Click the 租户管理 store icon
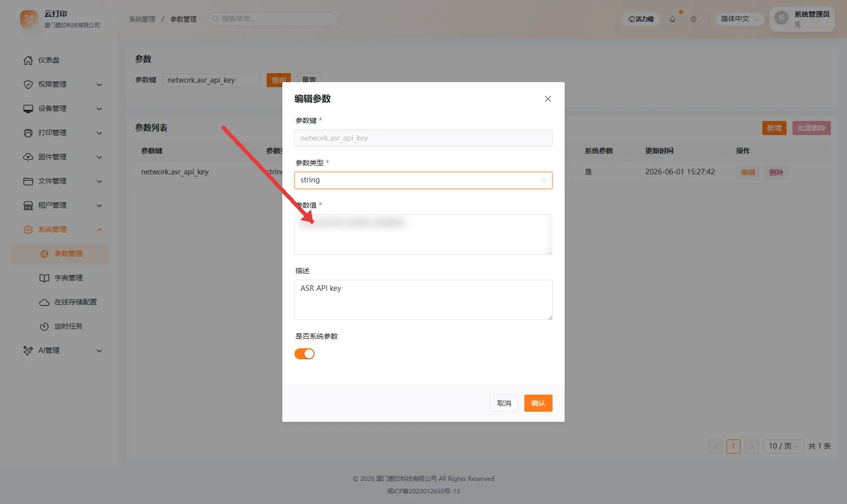Viewport: 847px width, 504px height. coord(28,206)
